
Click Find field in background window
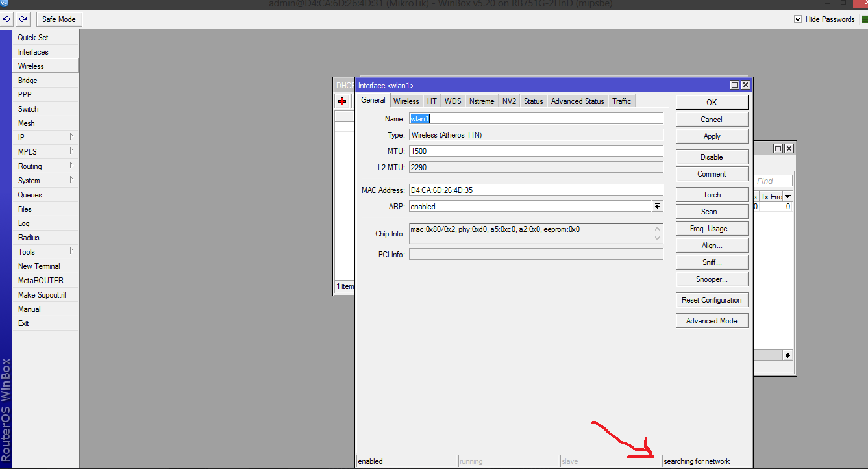774,181
